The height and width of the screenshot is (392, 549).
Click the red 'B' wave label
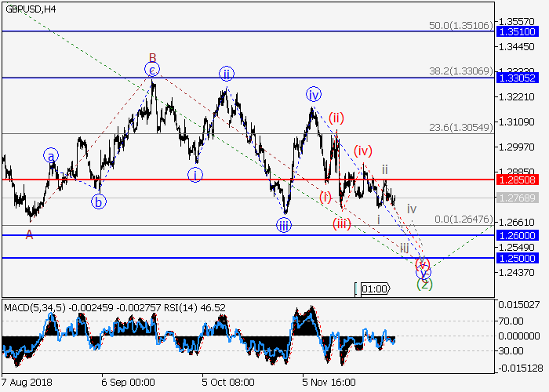click(153, 56)
